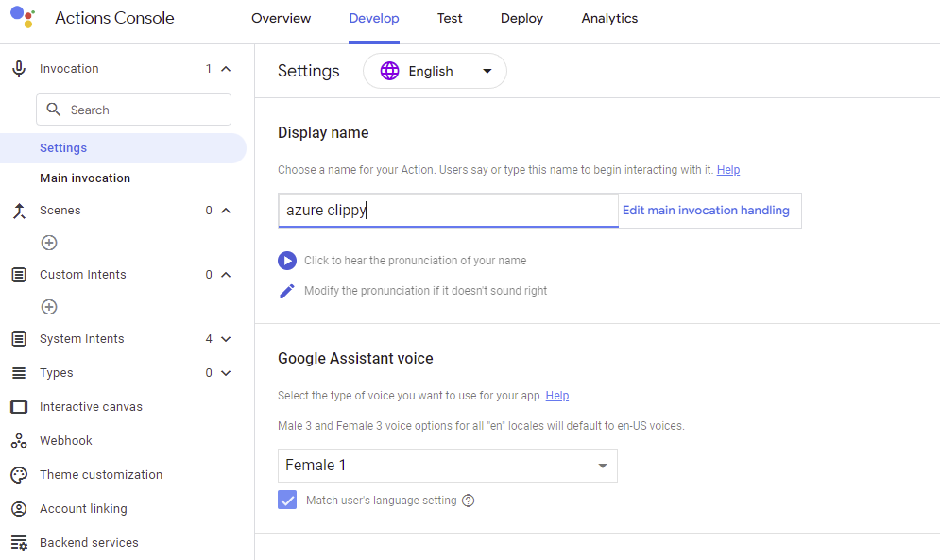This screenshot has width=940, height=560.
Task: Click Edit main invocation handling
Action: [707, 211]
